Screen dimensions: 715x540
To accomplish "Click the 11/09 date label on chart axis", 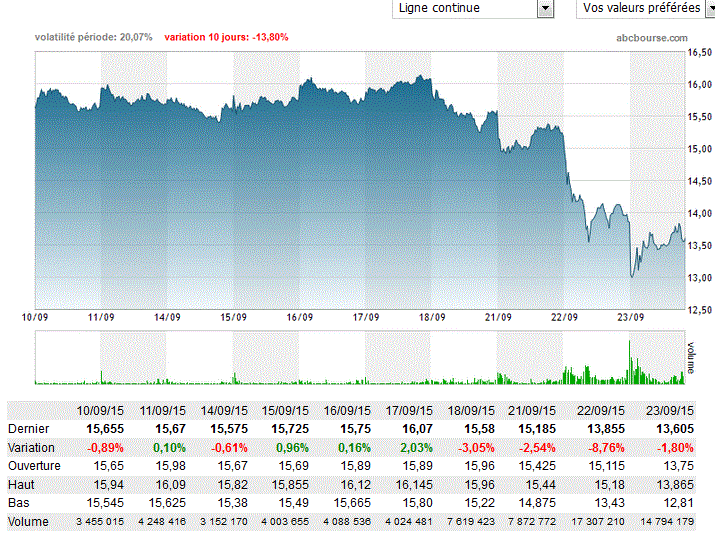I will click(x=101, y=317).
